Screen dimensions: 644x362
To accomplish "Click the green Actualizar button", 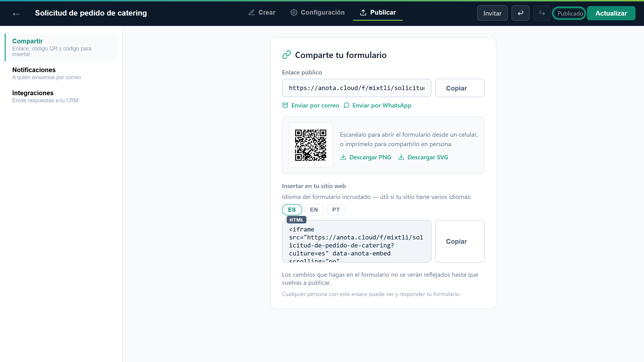I will pos(611,13).
